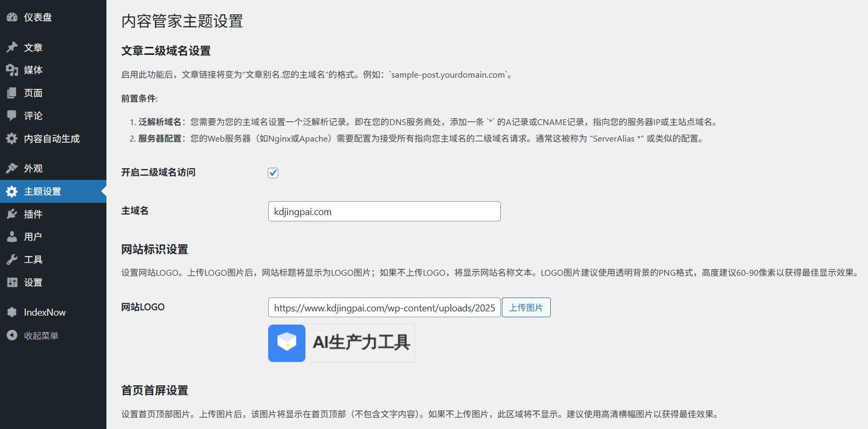This screenshot has width=868, height=429.
Task: Click the 外观 paintbrush icon
Action: 12,168
